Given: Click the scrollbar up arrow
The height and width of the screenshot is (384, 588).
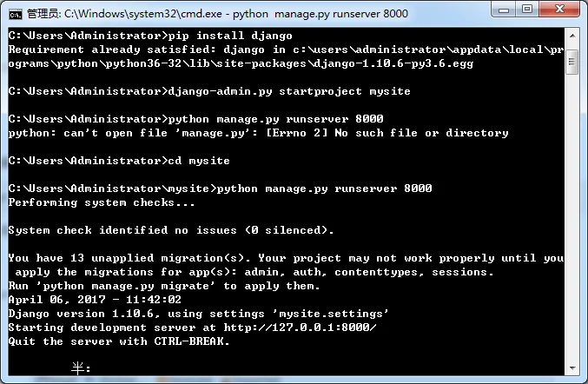Looking at the screenshot, I should click(x=571, y=36).
